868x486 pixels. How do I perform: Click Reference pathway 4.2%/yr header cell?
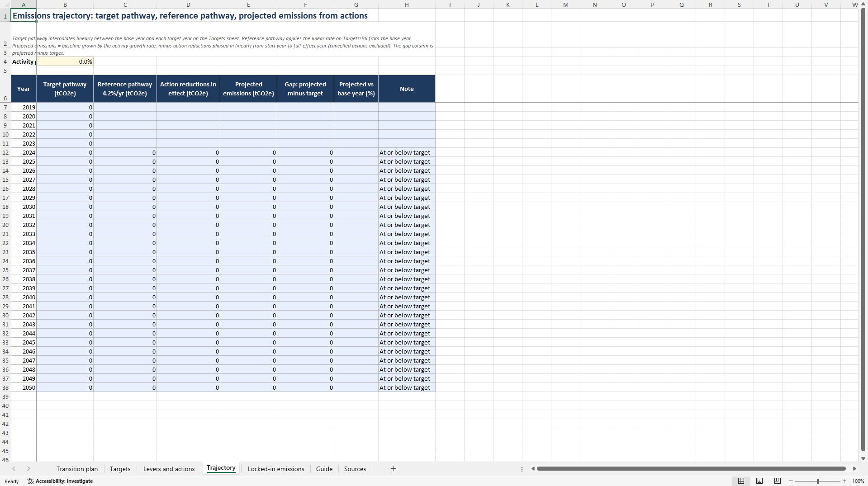[x=125, y=89]
